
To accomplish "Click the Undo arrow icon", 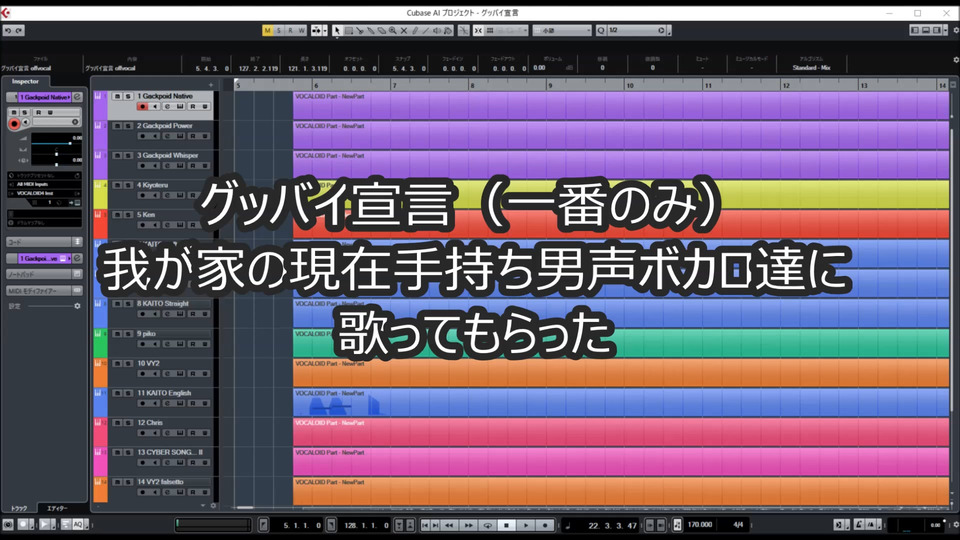I will point(8,31).
